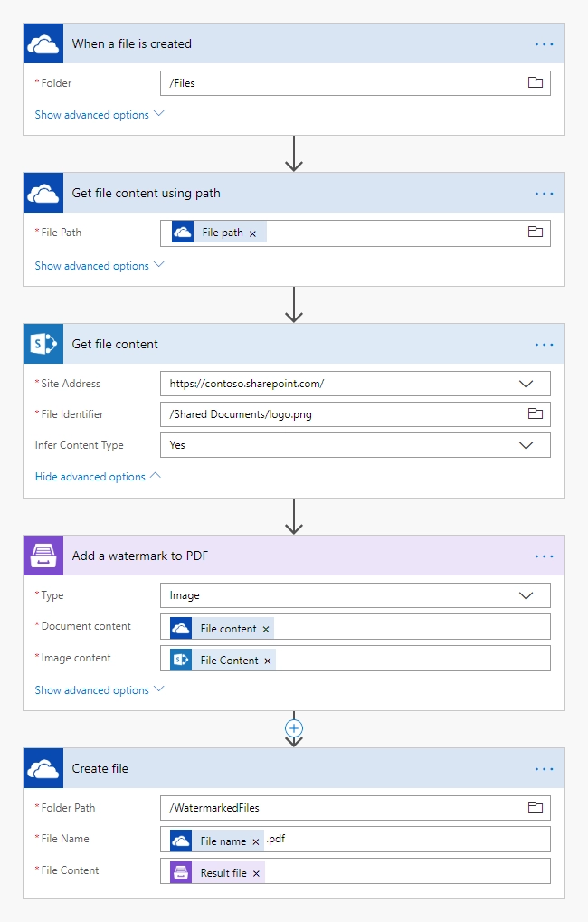
Task: Click OneDrive icon on 'When a file is created'
Action: (43, 43)
